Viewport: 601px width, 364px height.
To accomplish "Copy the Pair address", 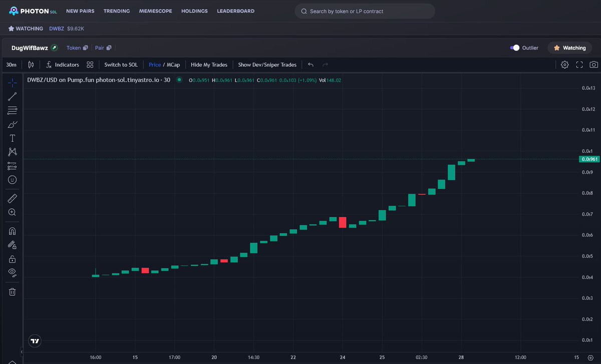I will pyautogui.click(x=109, y=48).
